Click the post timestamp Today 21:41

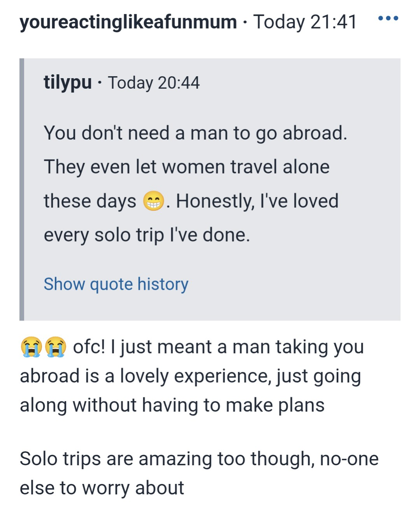(x=305, y=22)
